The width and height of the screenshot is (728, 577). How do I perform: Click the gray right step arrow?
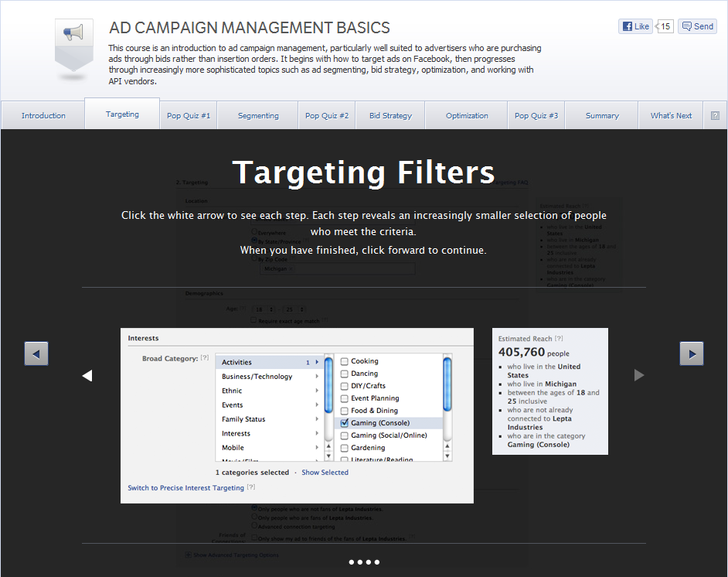[639, 375]
